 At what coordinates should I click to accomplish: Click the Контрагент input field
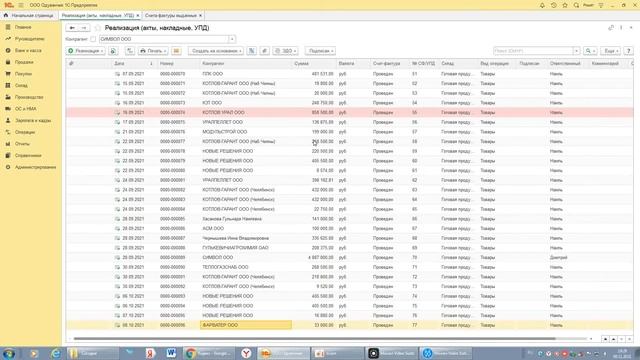(x=164, y=39)
